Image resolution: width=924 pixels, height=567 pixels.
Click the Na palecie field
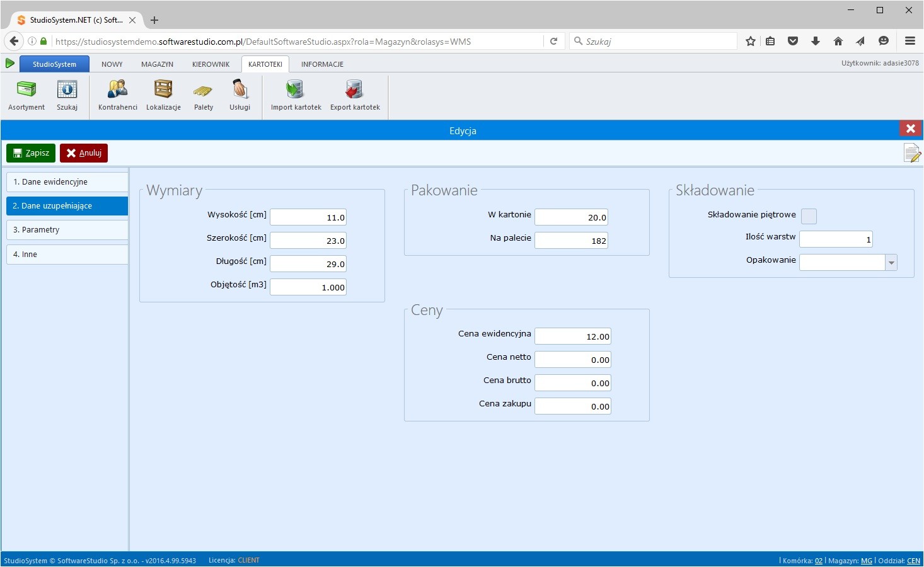click(571, 241)
